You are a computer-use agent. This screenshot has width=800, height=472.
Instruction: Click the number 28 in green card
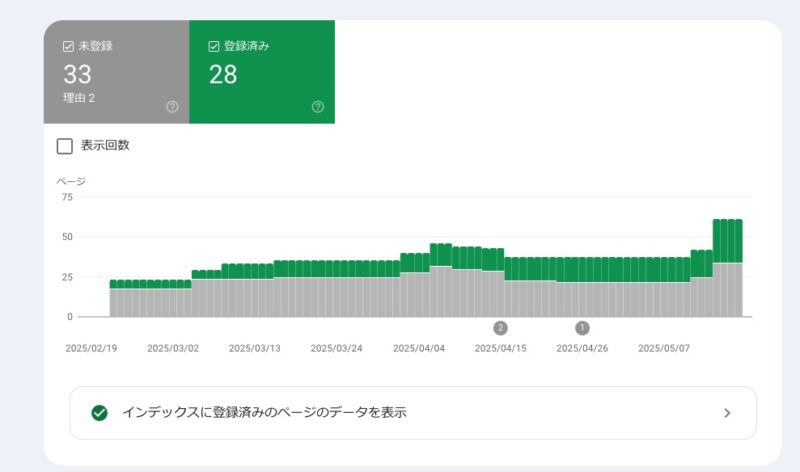coord(223,74)
